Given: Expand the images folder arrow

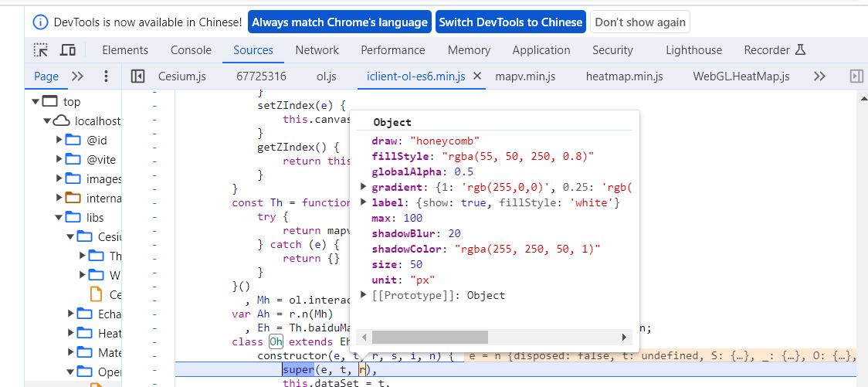Looking at the screenshot, I should tap(59, 179).
